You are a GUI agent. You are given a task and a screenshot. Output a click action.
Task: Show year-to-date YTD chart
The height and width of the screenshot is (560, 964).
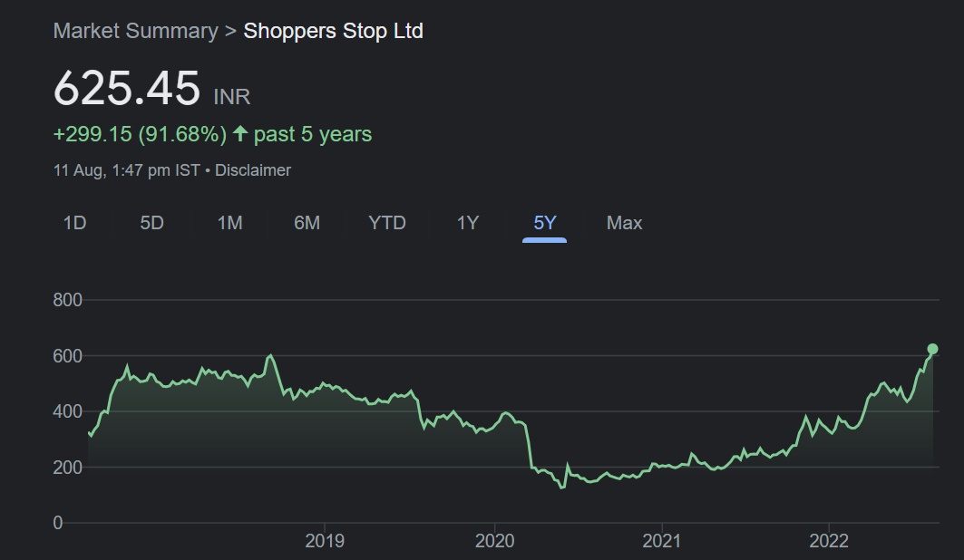point(386,223)
